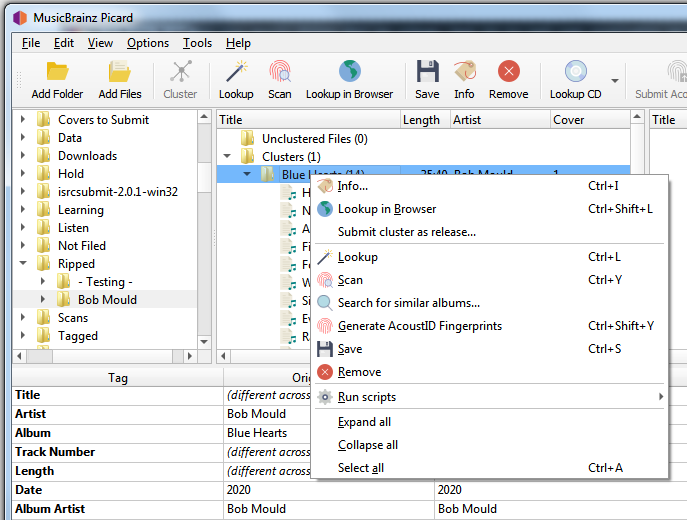Click the Unclustered Files folder icon
687x520 pixels.
pos(248,138)
